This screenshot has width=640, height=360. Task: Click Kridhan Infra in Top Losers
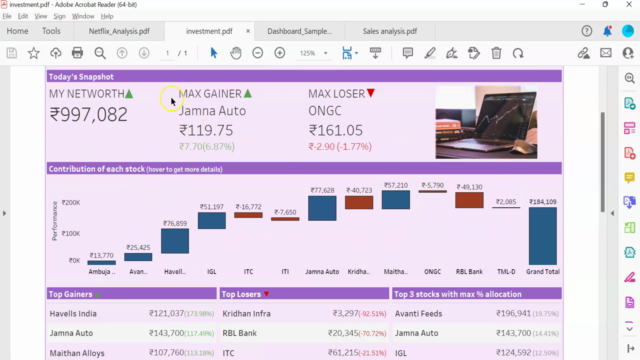(x=247, y=313)
